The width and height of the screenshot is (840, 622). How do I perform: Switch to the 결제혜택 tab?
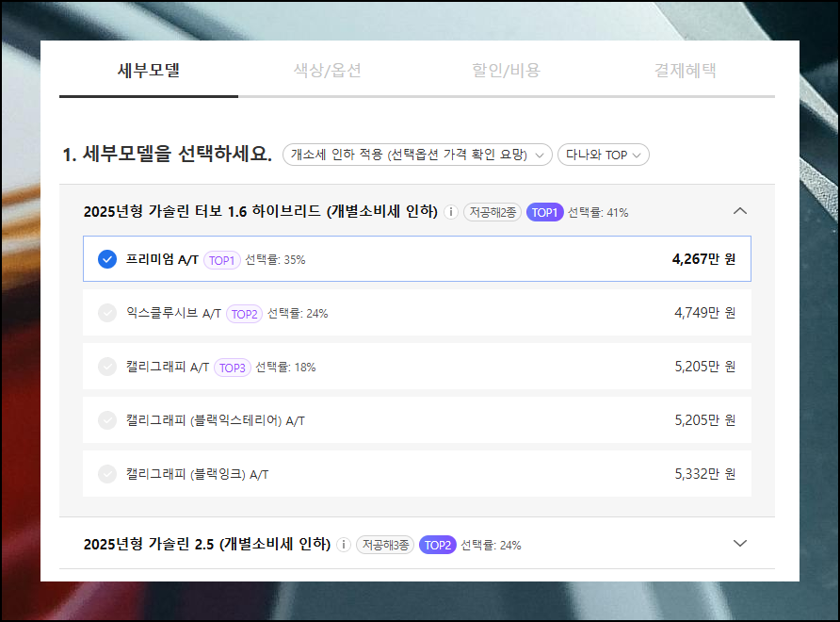(686, 71)
